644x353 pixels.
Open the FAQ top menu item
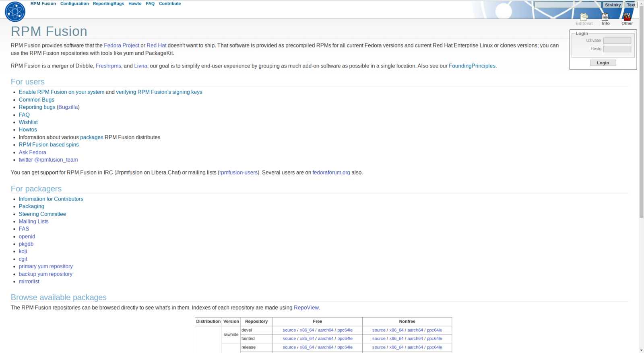click(150, 4)
